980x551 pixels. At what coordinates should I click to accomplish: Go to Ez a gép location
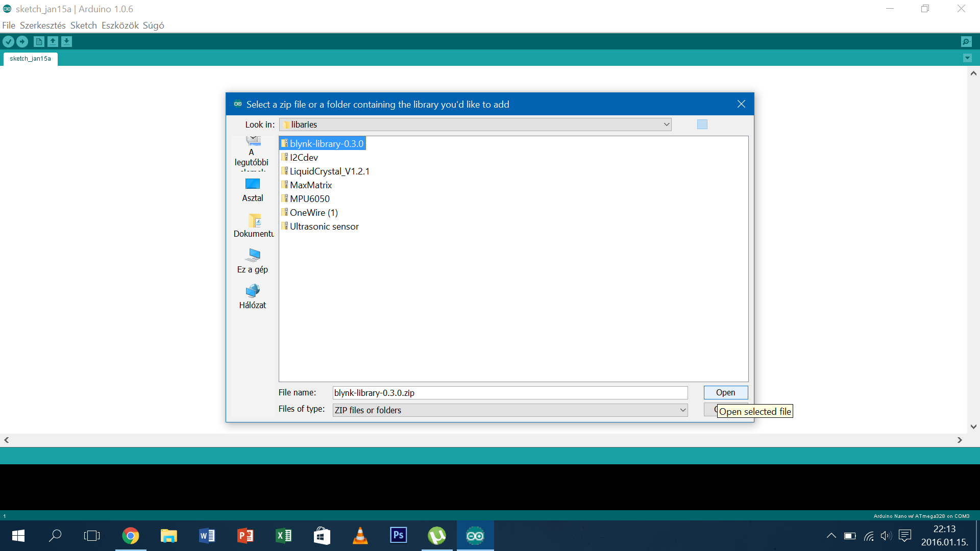pos(253,261)
